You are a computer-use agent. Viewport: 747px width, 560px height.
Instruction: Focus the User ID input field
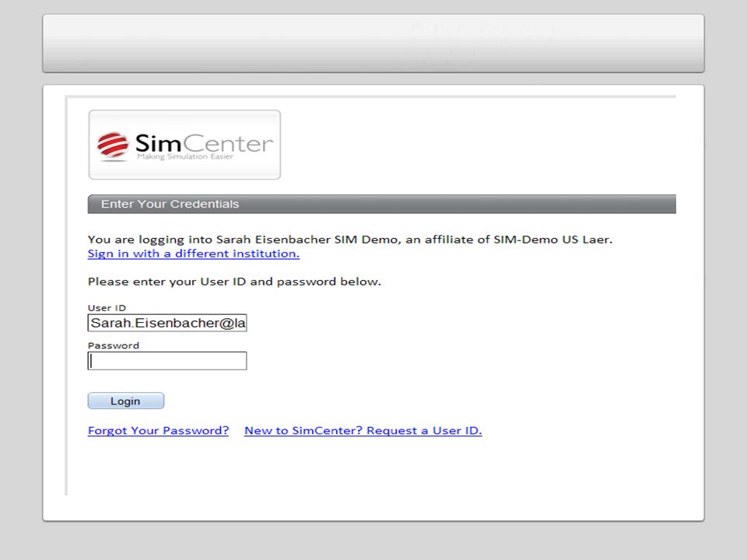click(x=167, y=323)
